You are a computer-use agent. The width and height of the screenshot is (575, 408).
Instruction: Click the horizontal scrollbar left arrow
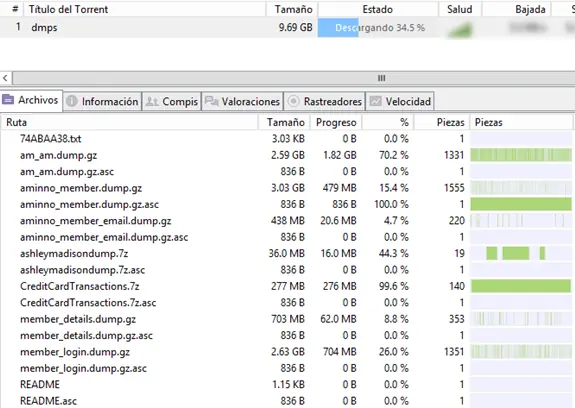pos(5,78)
